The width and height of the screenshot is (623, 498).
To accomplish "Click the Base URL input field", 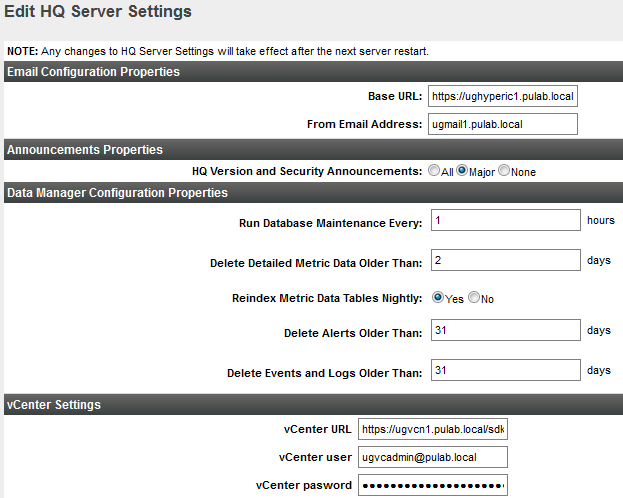I will [503, 97].
